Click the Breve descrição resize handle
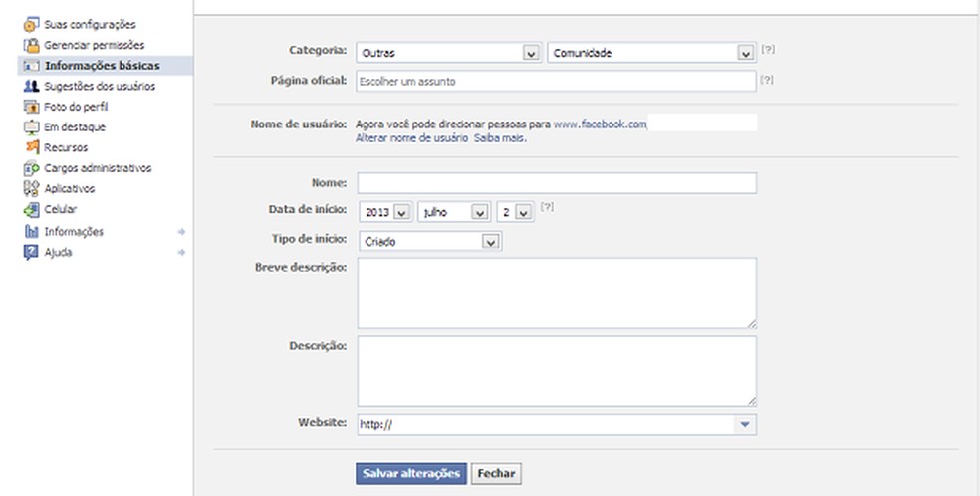 (x=751, y=323)
